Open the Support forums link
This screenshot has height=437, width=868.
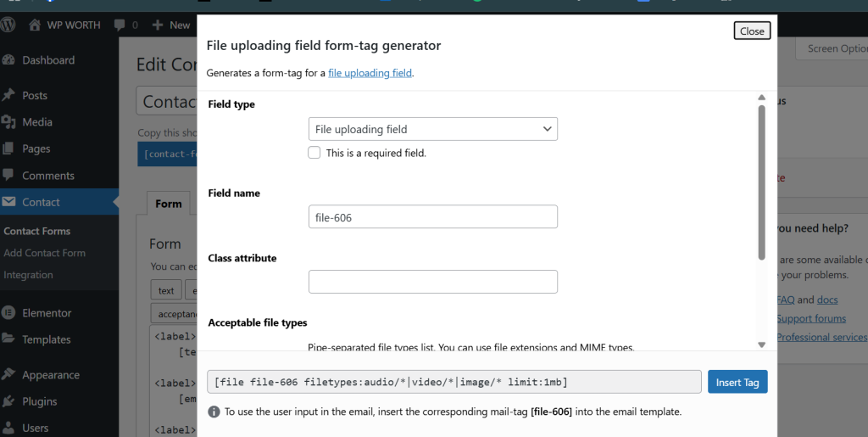811,318
